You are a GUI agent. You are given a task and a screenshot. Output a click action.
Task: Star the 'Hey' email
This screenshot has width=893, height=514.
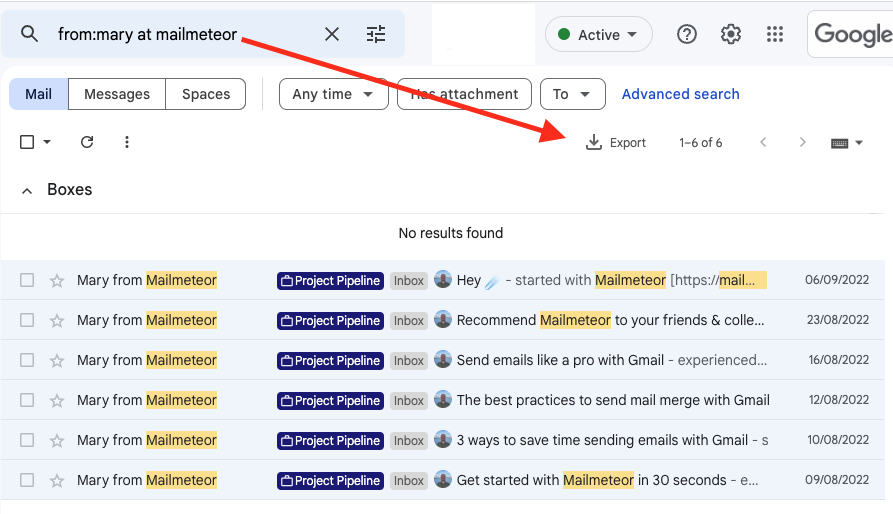coord(57,281)
